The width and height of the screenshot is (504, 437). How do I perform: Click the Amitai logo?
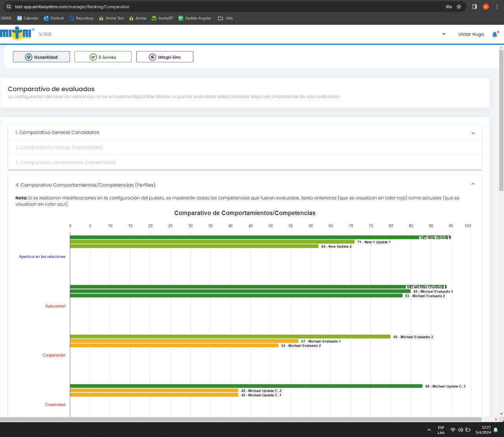(x=17, y=34)
